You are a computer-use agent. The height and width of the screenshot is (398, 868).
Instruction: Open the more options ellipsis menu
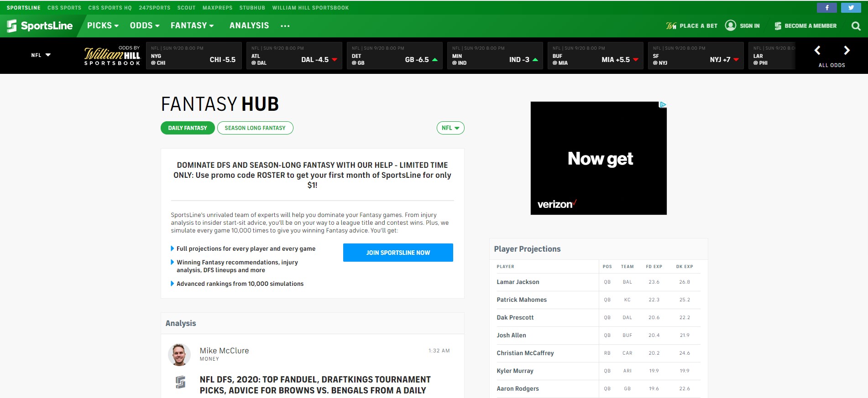285,26
